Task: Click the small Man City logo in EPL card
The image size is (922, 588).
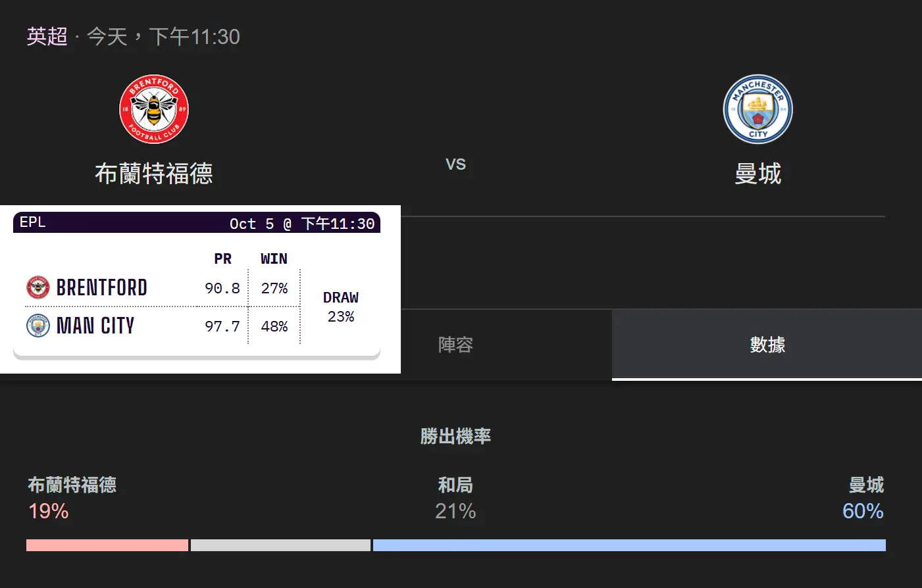Action: (38, 326)
